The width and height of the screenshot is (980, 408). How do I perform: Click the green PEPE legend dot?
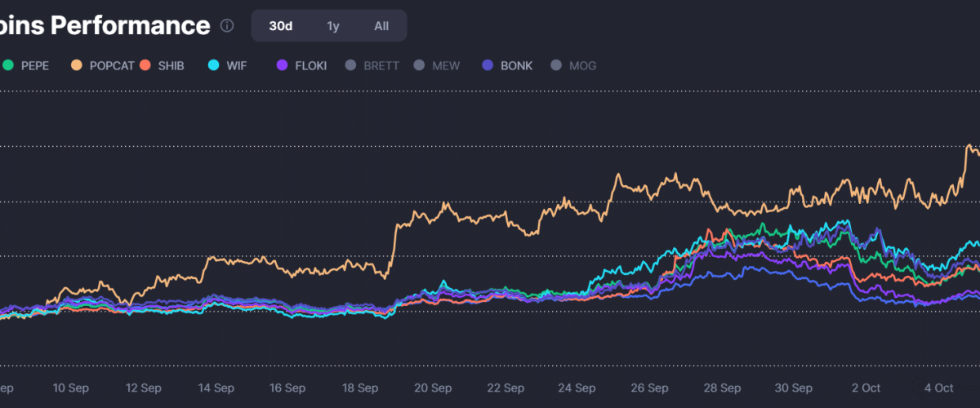click(7, 65)
